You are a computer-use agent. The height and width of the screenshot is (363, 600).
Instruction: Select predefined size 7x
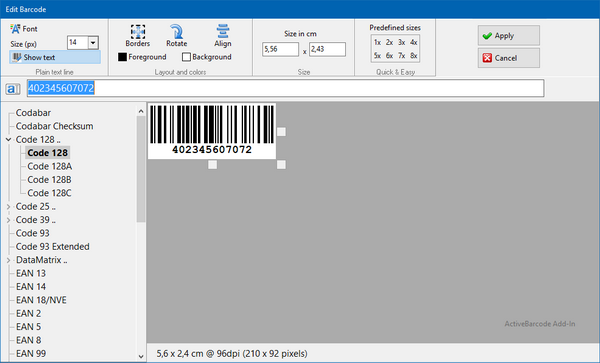pyautogui.click(x=401, y=56)
